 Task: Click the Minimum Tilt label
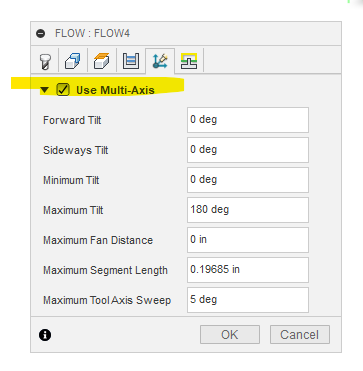(x=71, y=180)
